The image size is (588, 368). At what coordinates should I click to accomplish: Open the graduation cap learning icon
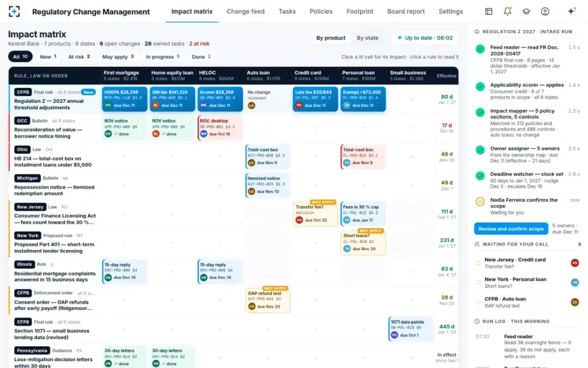point(526,11)
